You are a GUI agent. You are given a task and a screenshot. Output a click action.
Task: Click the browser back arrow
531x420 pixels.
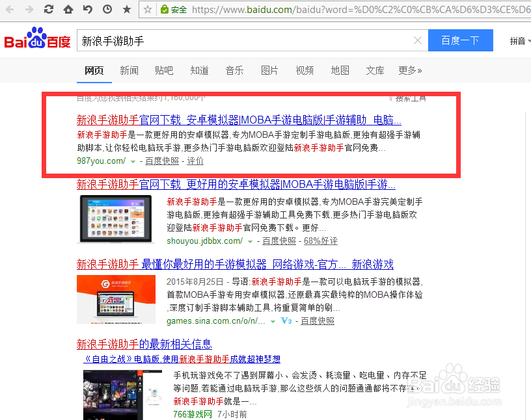tap(10, 10)
